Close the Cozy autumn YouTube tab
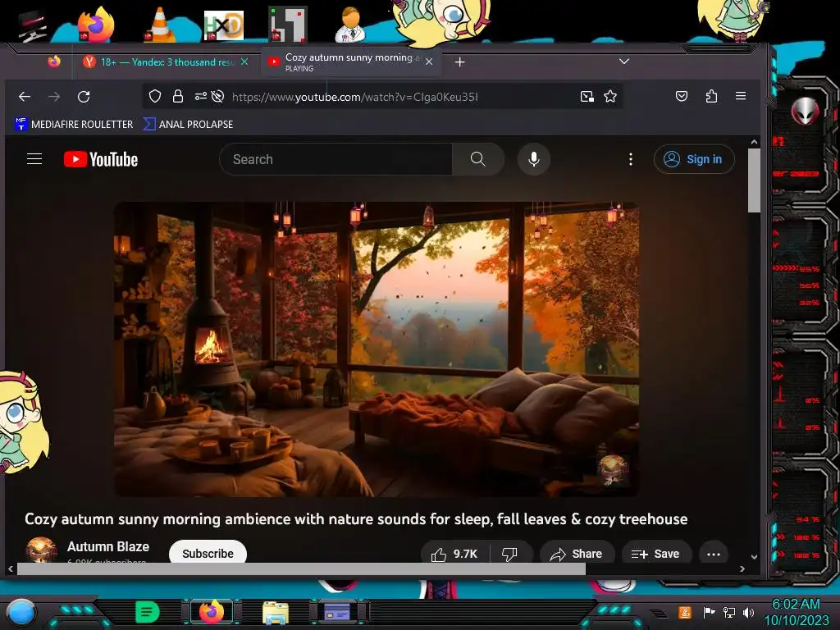This screenshot has height=630, width=840. click(429, 62)
